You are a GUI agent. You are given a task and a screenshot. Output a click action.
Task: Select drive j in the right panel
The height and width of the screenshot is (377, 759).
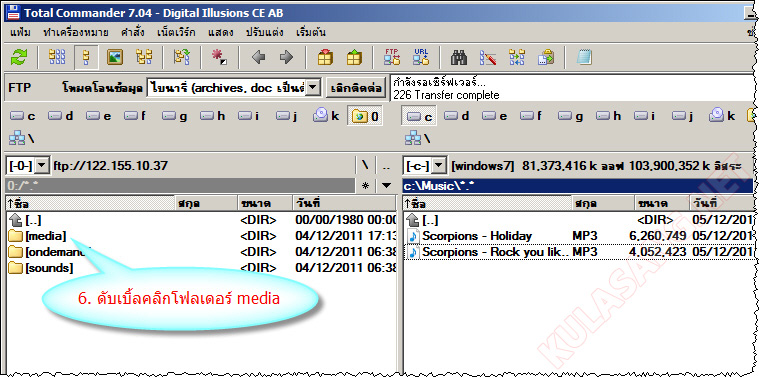(x=684, y=116)
